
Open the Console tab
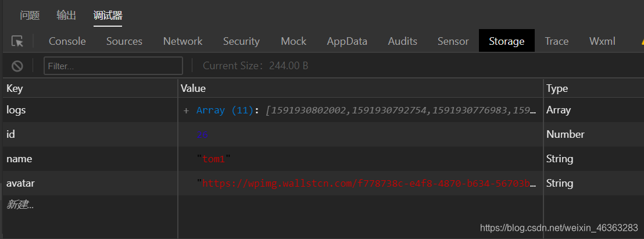tap(67, 41)
